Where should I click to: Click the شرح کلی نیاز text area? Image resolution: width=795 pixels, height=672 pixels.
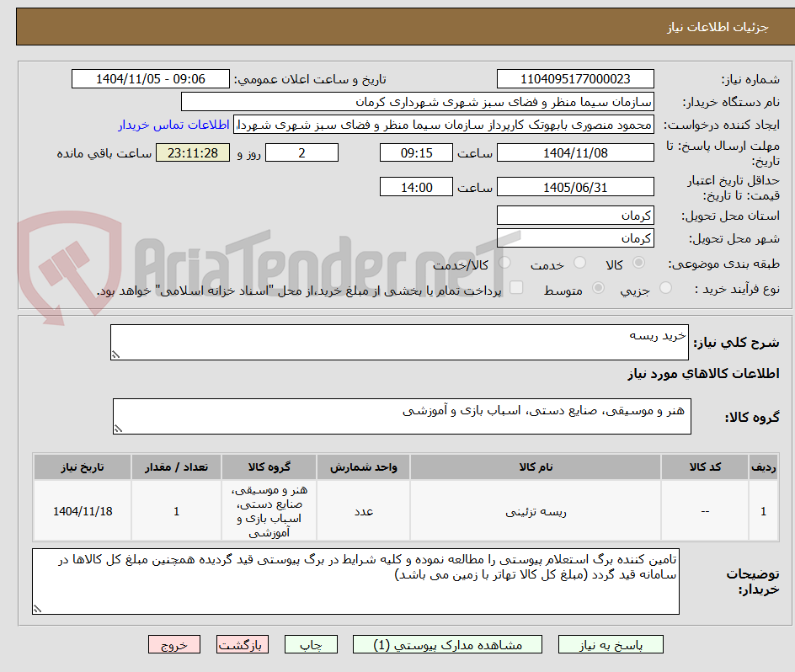click(399, 343)
